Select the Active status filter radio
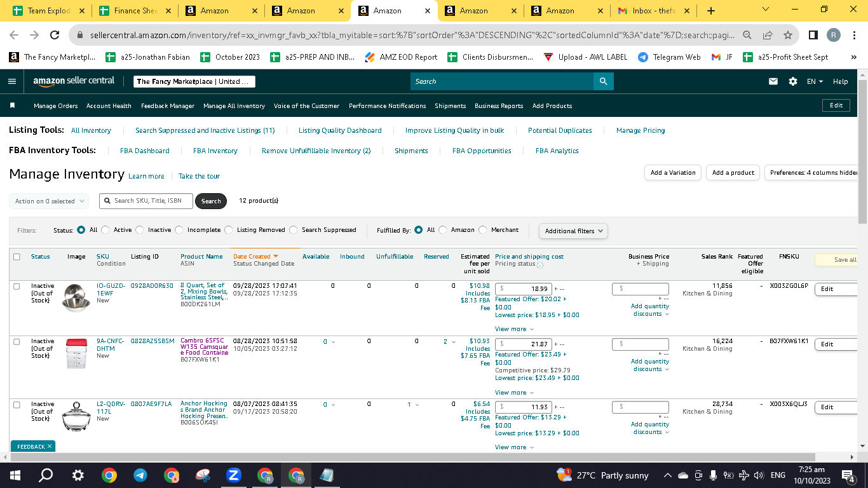The height and width of the screenshot is (488, 868). (105, 230)
